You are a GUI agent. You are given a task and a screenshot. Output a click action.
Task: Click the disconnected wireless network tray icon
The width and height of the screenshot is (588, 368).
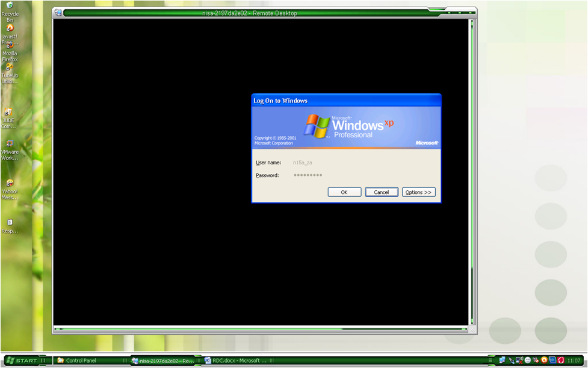(519, 360)
